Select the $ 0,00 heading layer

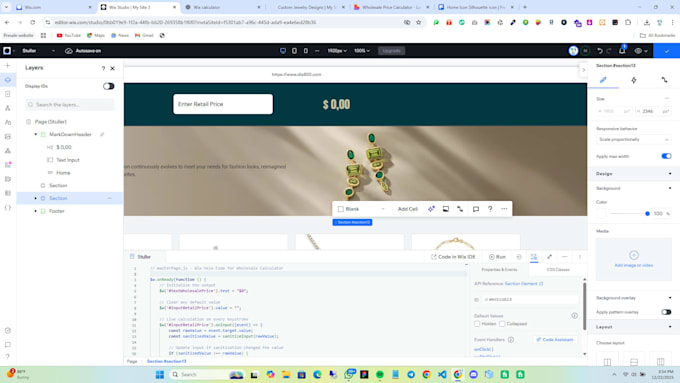[x=64, y=147]
